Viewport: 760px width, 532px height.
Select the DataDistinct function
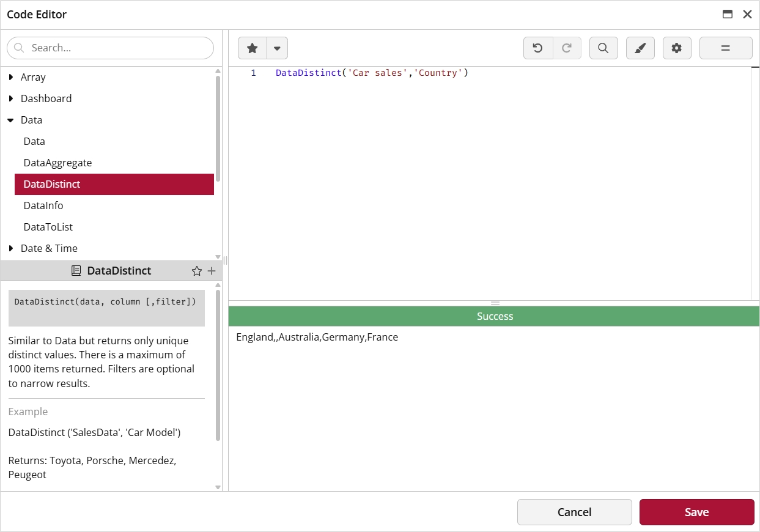114,184
